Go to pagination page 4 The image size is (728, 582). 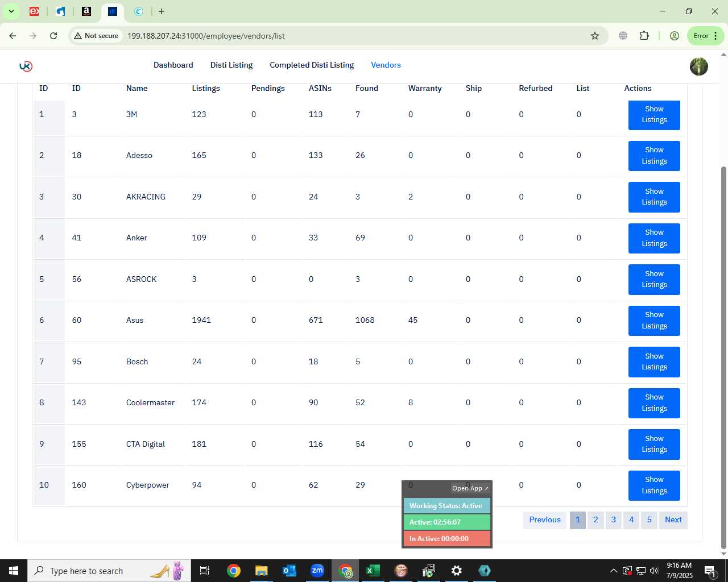coord(631,520)
